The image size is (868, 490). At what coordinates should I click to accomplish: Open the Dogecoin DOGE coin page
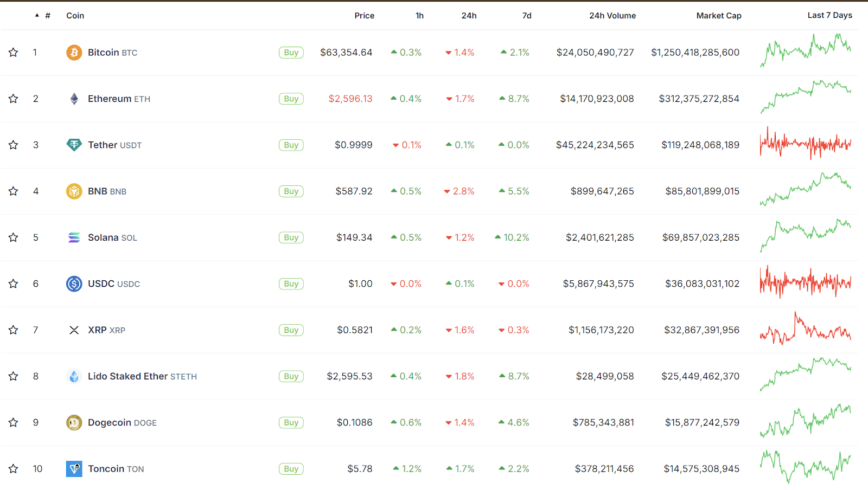123,422
